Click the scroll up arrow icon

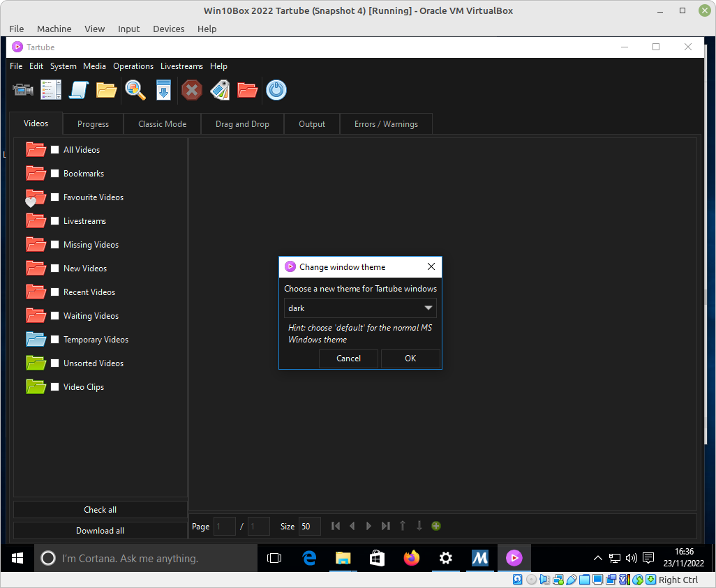403,526
